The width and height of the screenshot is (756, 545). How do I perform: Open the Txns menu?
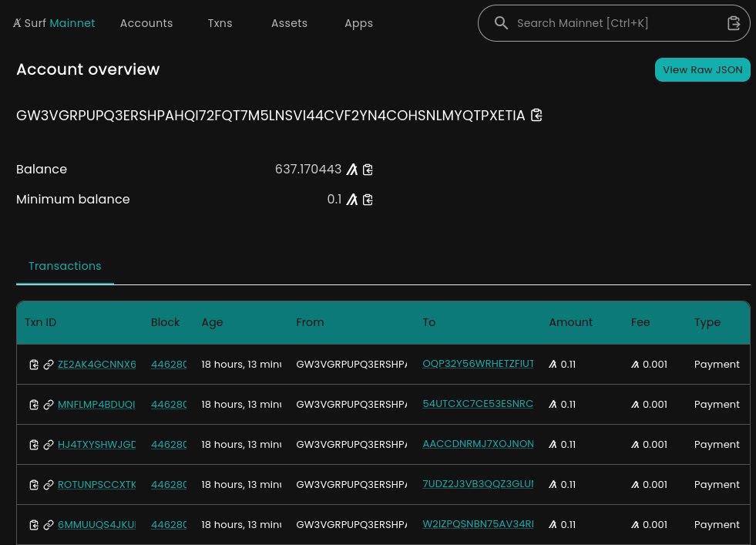pyautogui.click(x=220, y=23)
